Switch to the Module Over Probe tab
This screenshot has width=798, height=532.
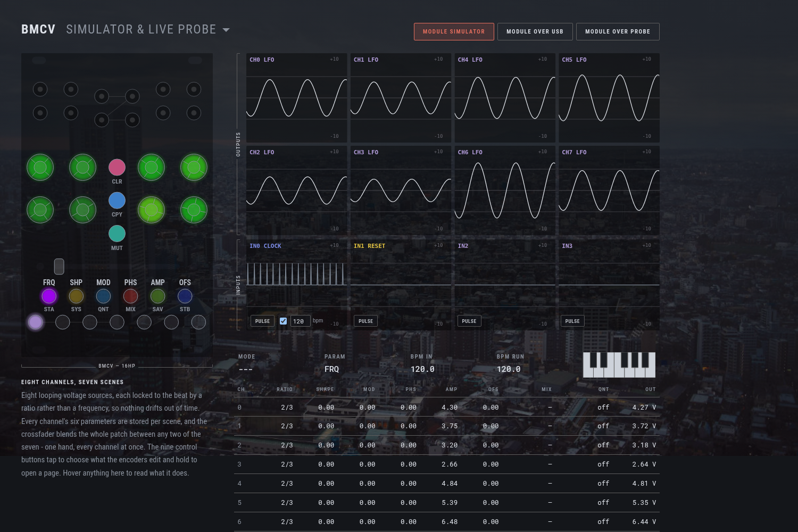(x=618, y=31)
